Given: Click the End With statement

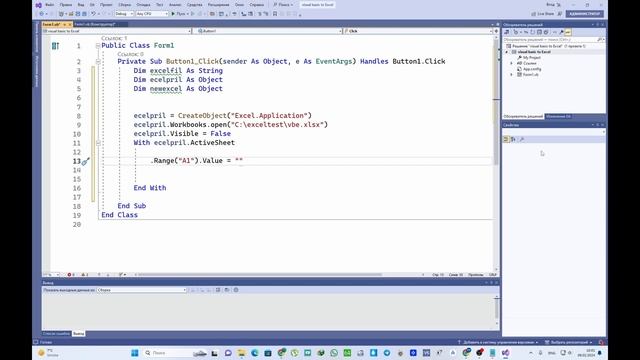Looking at the screenshot, I should click(150, 188).
